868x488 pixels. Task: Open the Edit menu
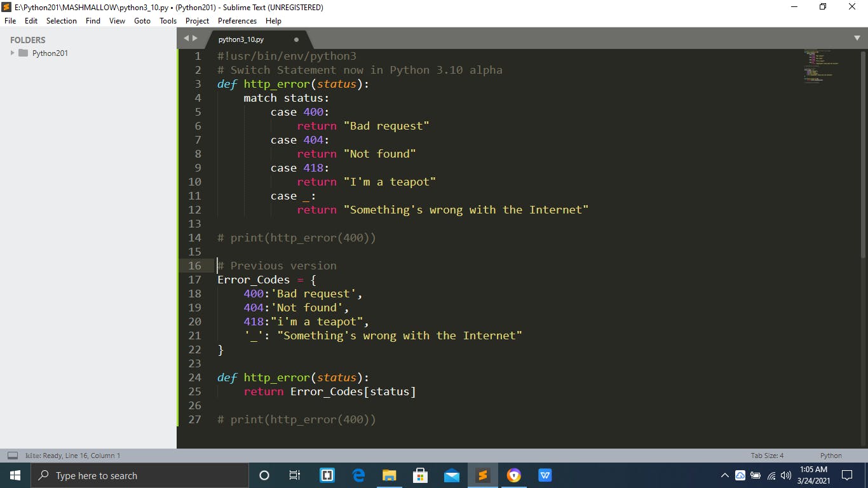(x=31, y=21)
